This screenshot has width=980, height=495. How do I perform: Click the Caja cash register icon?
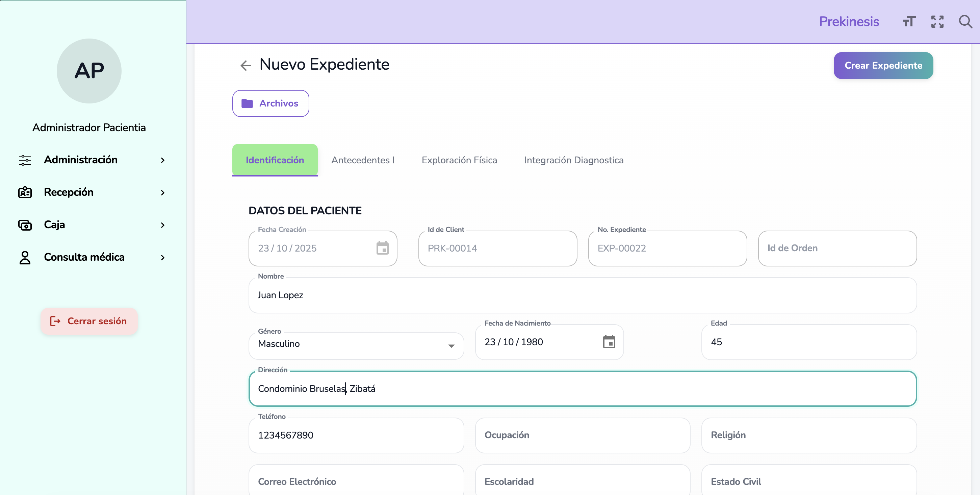point(25,225)
